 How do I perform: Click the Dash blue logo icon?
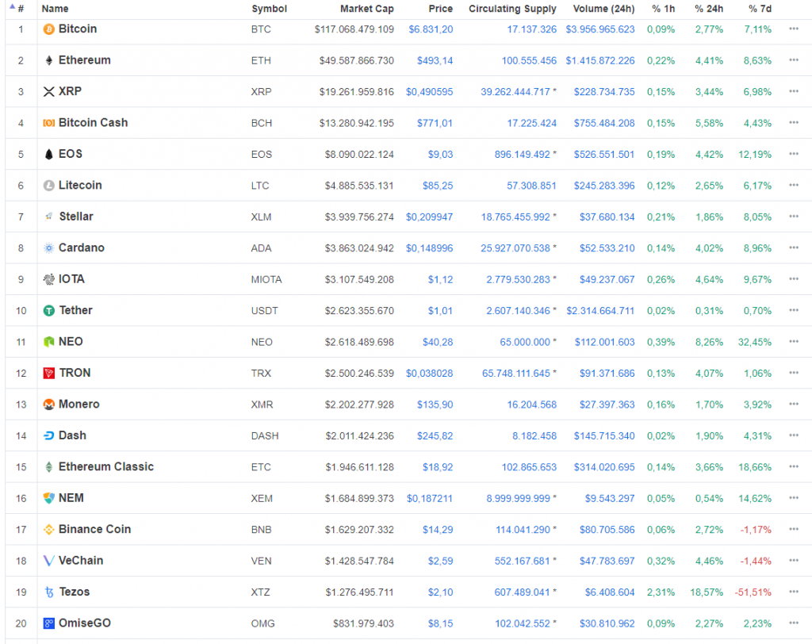pos(48,435)
